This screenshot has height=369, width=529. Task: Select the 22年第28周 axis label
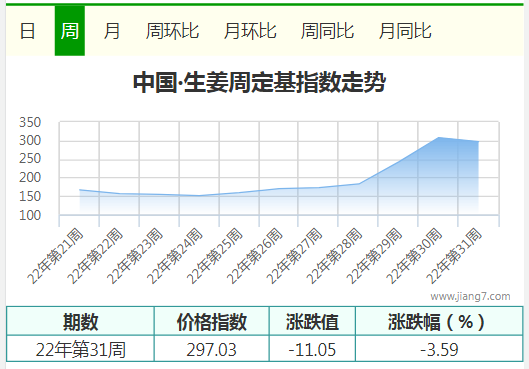[334, 256]
